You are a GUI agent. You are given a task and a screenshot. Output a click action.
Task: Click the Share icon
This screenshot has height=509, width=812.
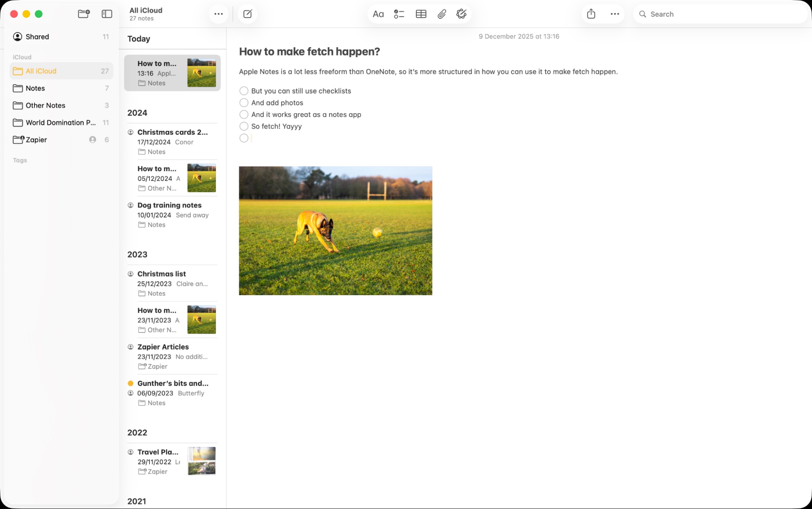click(591, 13)
